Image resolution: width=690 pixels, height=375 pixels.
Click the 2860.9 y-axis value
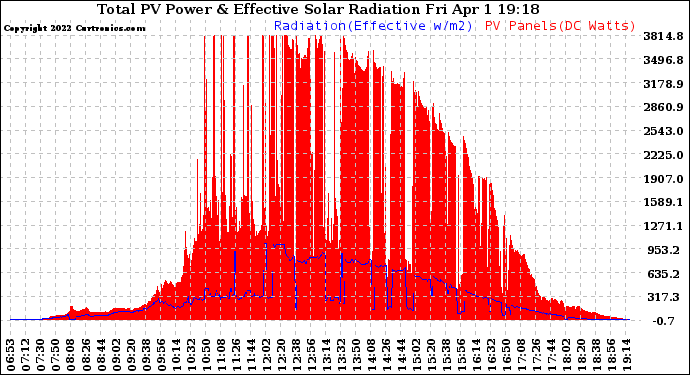click(663, 107)
